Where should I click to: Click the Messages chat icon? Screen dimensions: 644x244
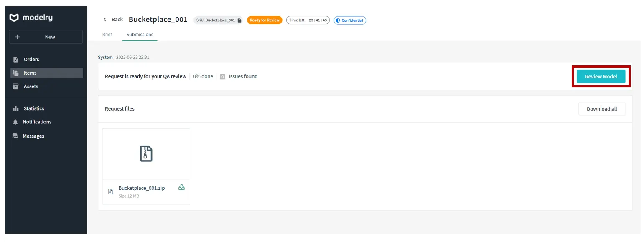pos(16,136)
